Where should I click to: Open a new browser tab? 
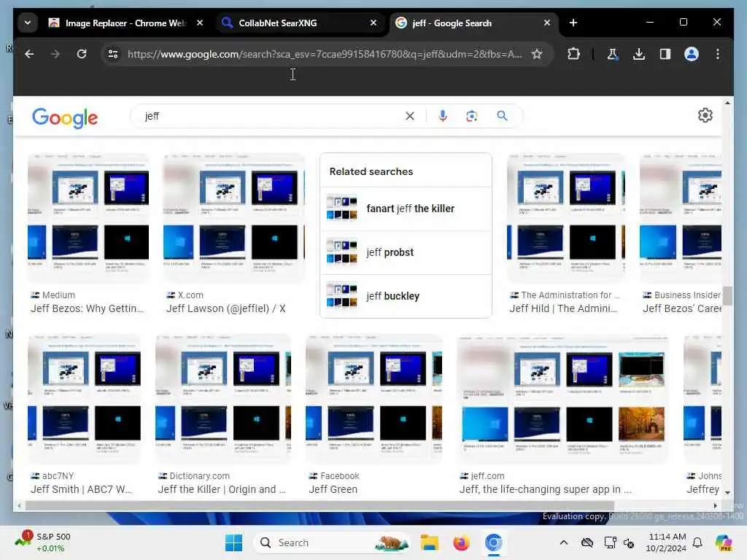click(573, 23)
